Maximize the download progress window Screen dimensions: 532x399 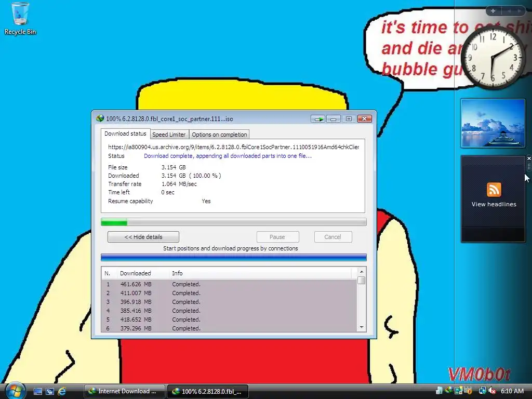[x=349, y=119]
